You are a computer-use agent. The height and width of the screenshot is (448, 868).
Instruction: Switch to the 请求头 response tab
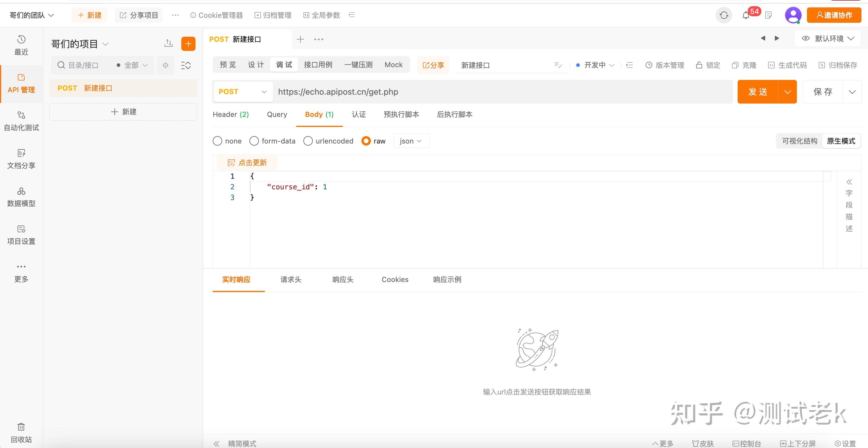coord(290,279)
